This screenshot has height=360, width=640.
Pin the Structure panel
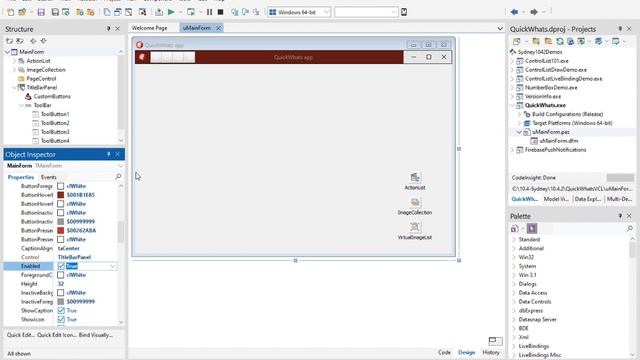[109, 29]
